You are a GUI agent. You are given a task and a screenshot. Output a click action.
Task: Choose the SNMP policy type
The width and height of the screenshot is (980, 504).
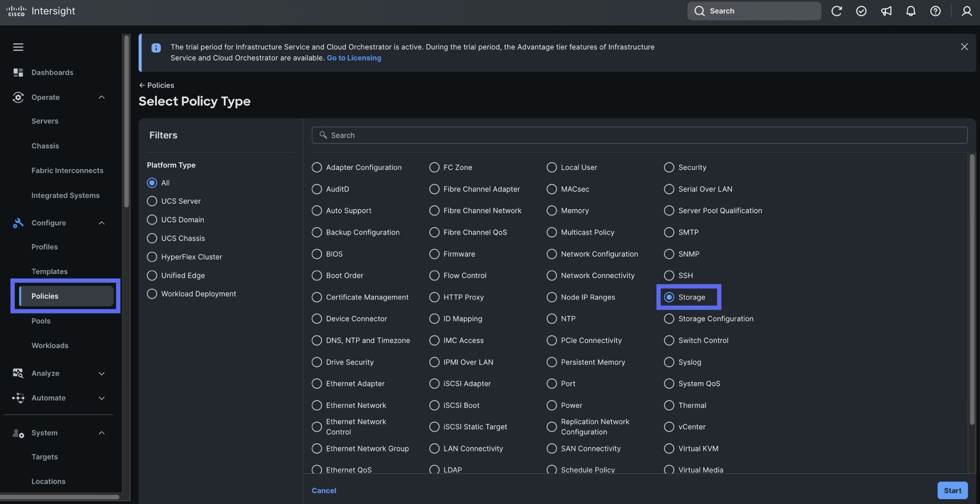point(669,254)
